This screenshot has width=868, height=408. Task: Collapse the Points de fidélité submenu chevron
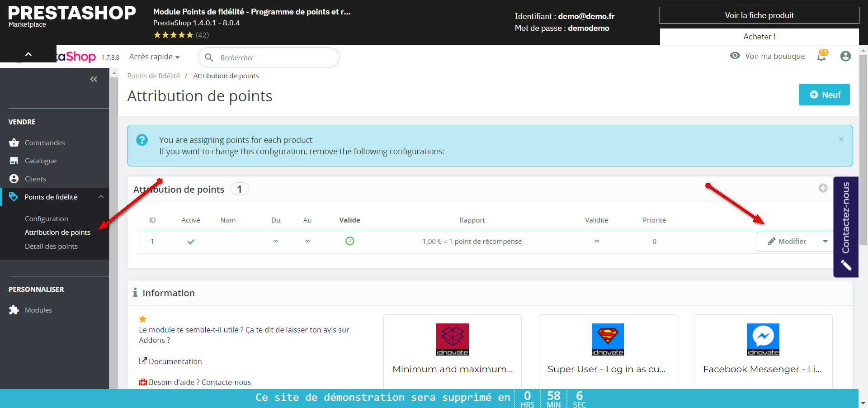click(101, 197)
